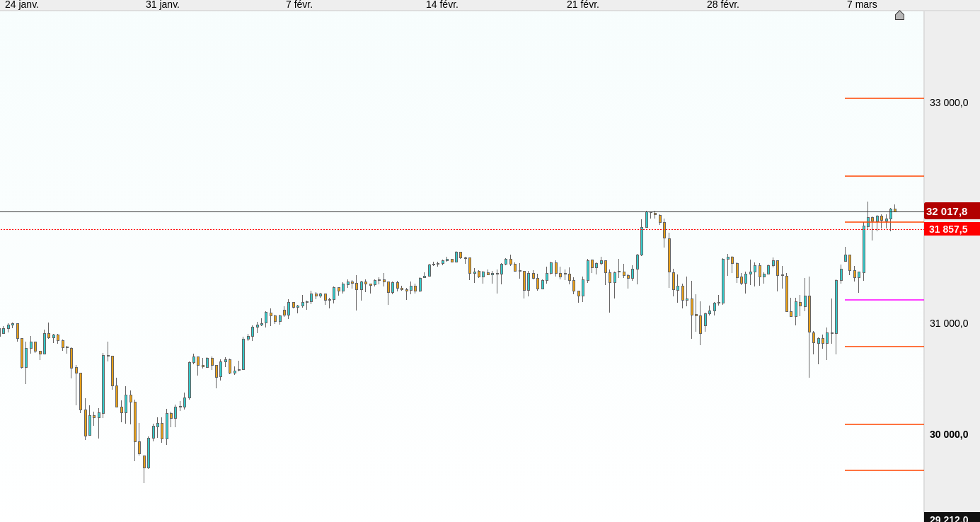
Task: Click the dark red 32 017,8 current price tag
Action: (952, 211)
